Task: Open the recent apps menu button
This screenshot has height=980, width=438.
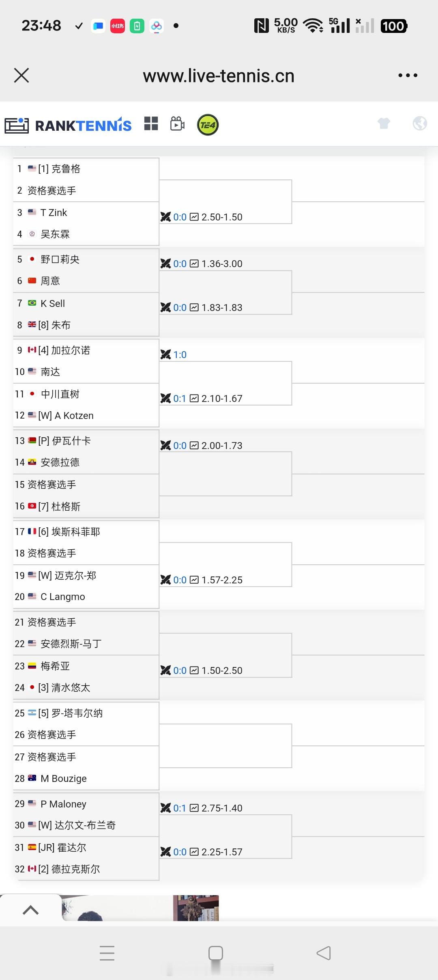Action: 107,953
